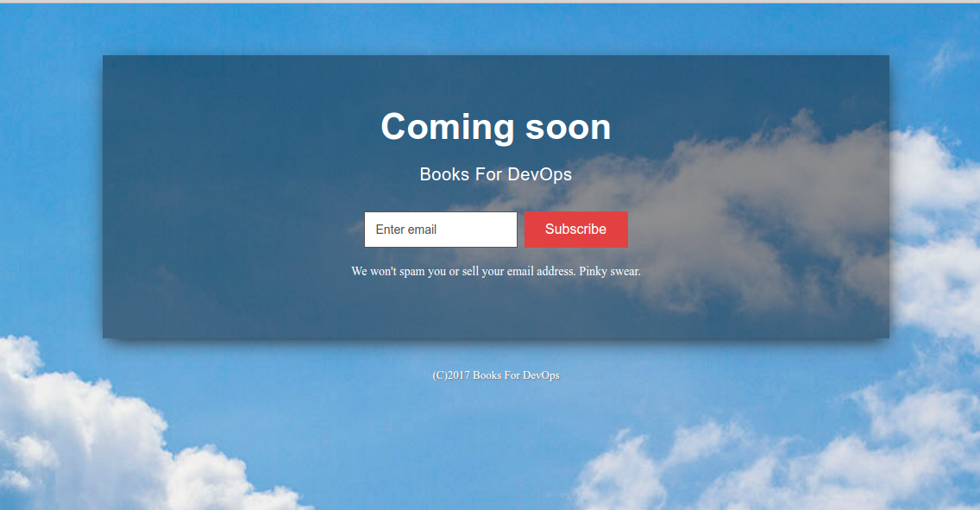Screen dimensions: 980x510
Task: Click the (C)2017 Books For DevOps footer text
Action: coord(495,375)
